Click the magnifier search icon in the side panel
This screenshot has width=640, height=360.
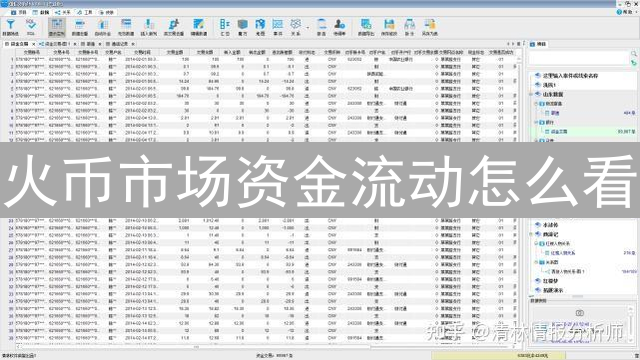[x=634, y=54]
